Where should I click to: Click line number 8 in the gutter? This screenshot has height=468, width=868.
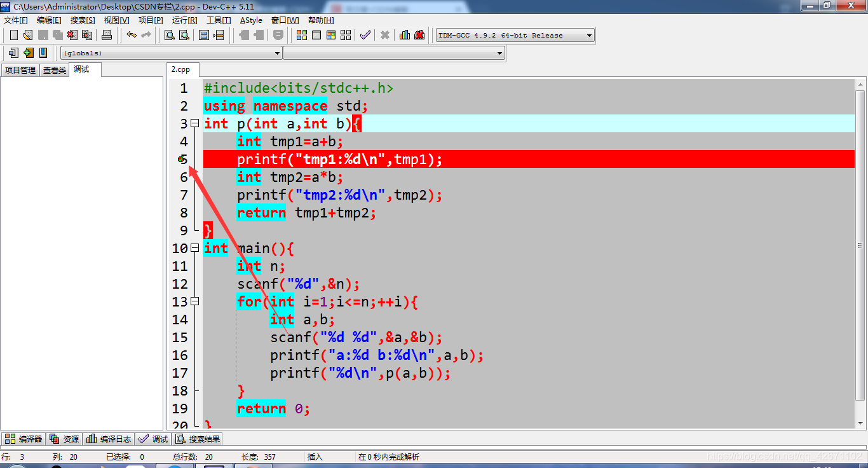point(184,213)
